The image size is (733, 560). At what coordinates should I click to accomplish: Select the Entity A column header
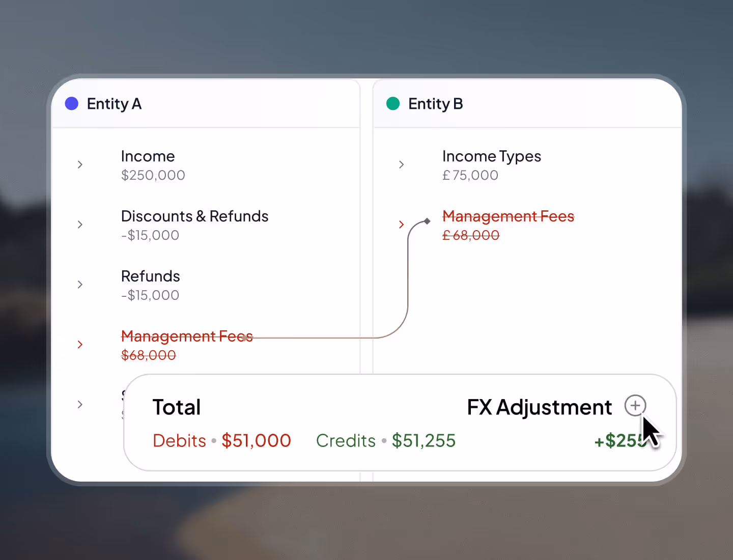pos(114,103)
